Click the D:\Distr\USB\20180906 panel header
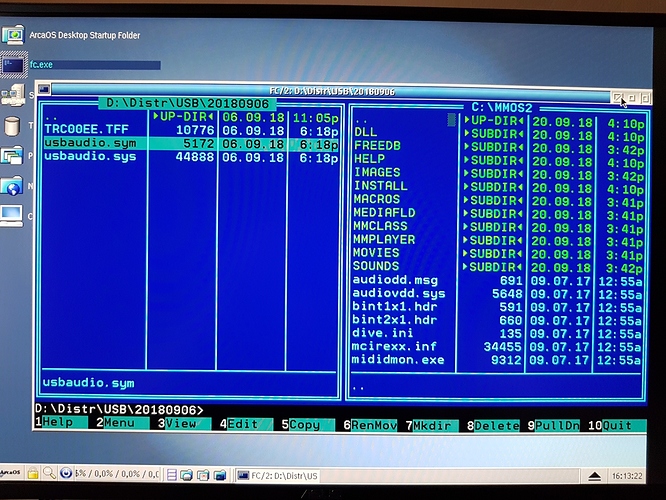 pos(187,103)
